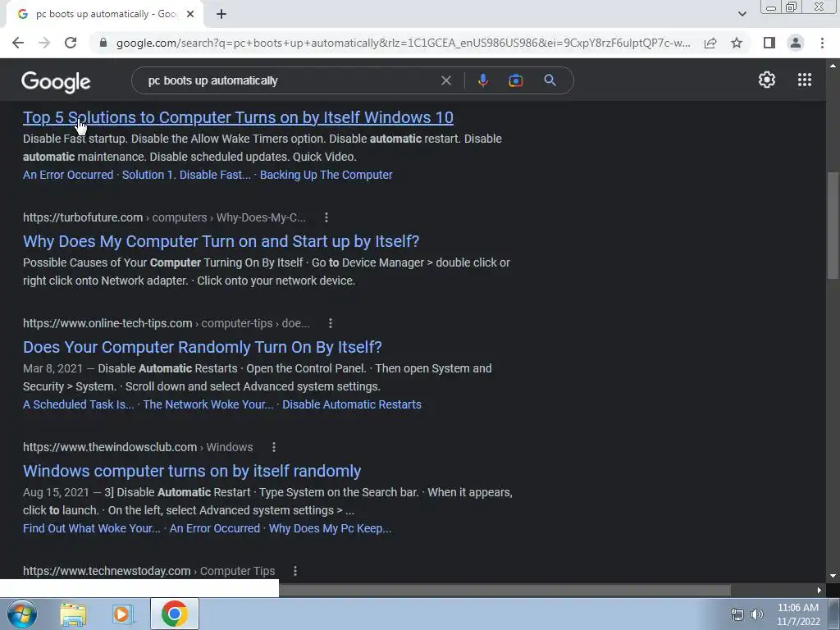The width and height of the screenshot is (840, 630).
Task: Submit search with magnifier icon
Action: point(550,80)
